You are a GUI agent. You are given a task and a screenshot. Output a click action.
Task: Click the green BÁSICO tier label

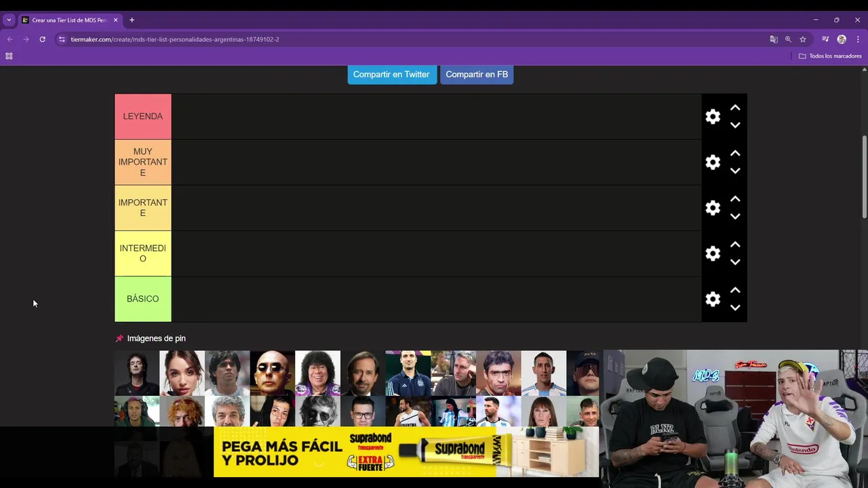pyautogui.click(x=143, y=299)
